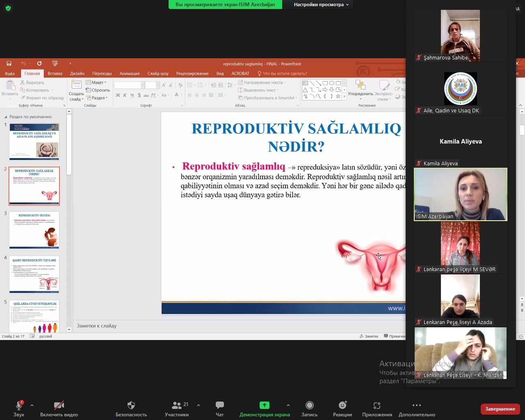Click the Формат по образцу brush
The width and height of the screenshot is (525, 420).
[23, 98]
